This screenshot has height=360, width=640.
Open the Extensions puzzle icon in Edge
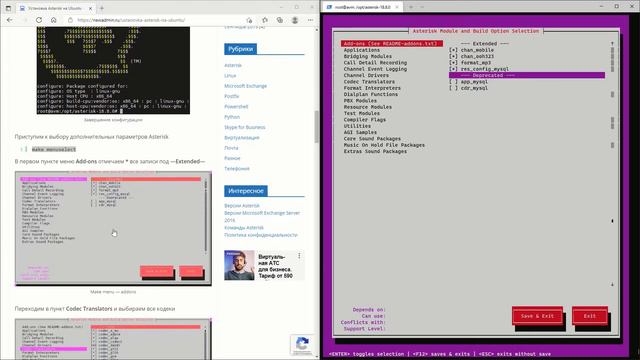(265, 20)
